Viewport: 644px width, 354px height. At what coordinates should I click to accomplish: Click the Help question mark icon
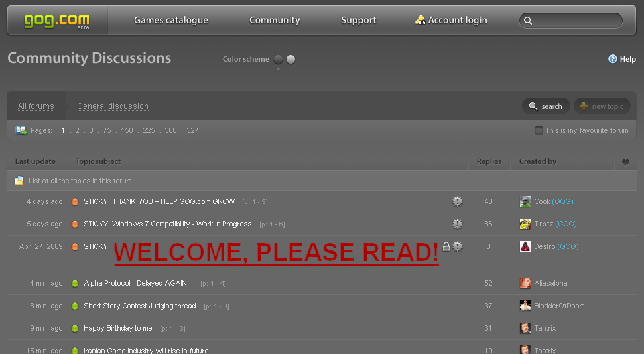tap(612, 59)
